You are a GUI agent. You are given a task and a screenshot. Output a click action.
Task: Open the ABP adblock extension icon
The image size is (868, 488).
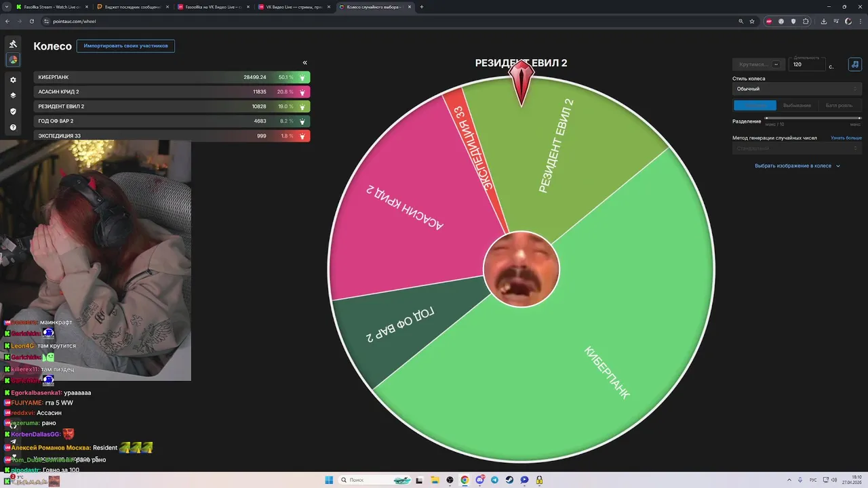coord(769,21)
